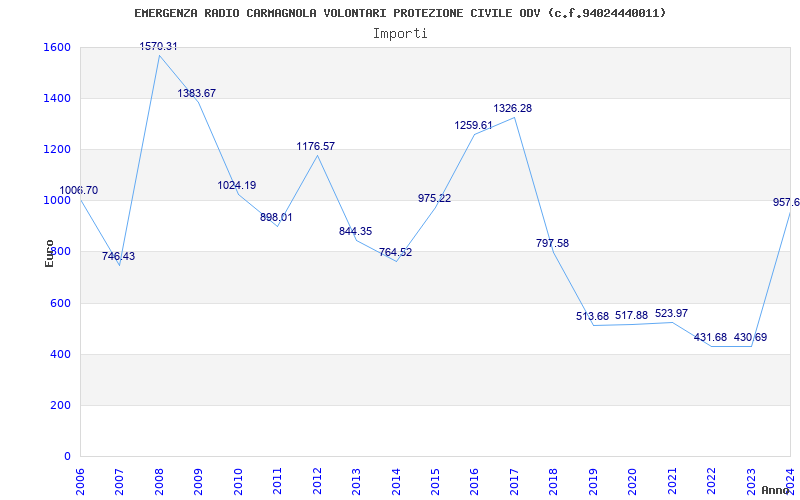Click the 1000 y-axis tick label
This screenshot has width=800, height=500.
[x=55, y=201]
